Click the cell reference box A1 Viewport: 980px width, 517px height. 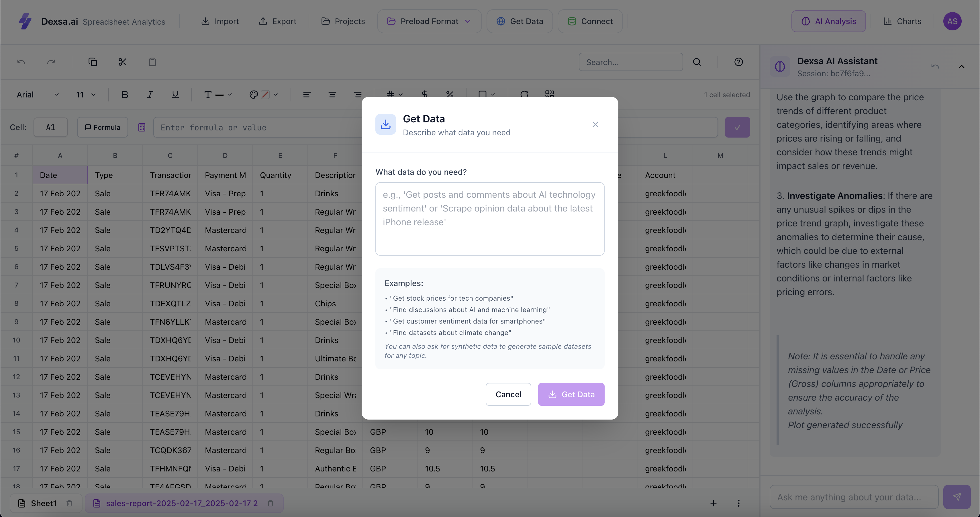(x=51, y=128)
